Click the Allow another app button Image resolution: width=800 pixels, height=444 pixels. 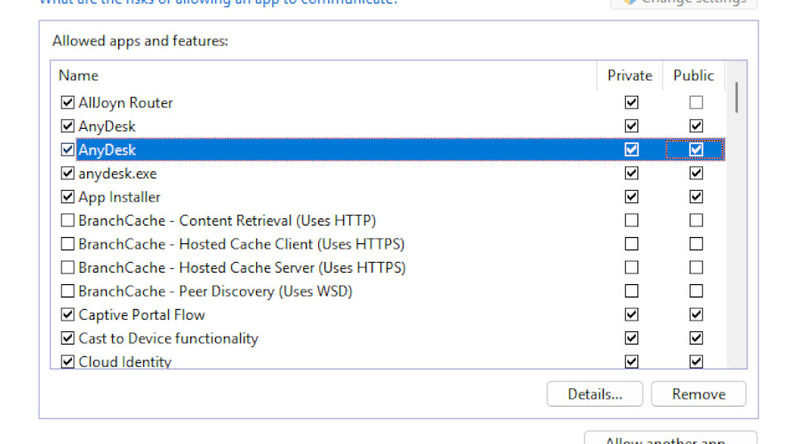(x=670, y=438)
